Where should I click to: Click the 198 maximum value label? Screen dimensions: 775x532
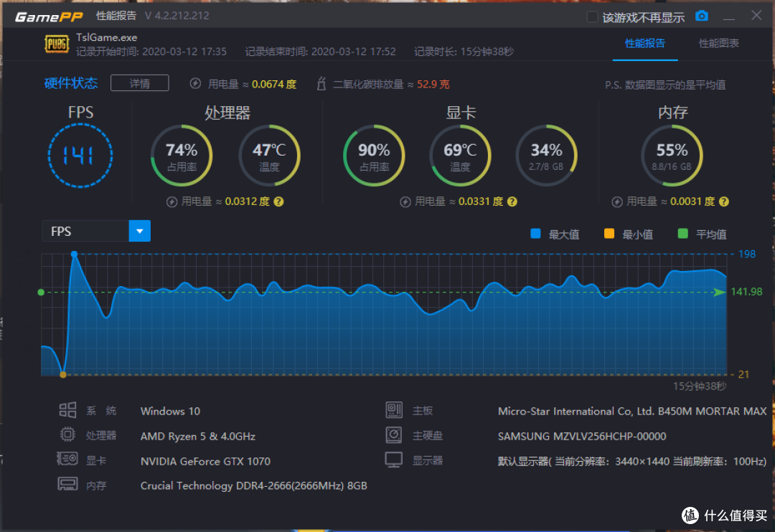click(x=747, y=254)
